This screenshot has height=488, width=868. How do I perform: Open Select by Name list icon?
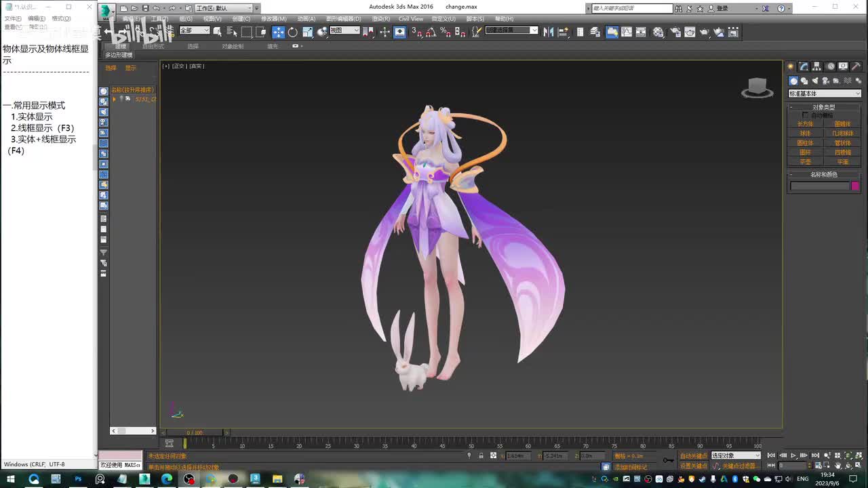(231, 32)
